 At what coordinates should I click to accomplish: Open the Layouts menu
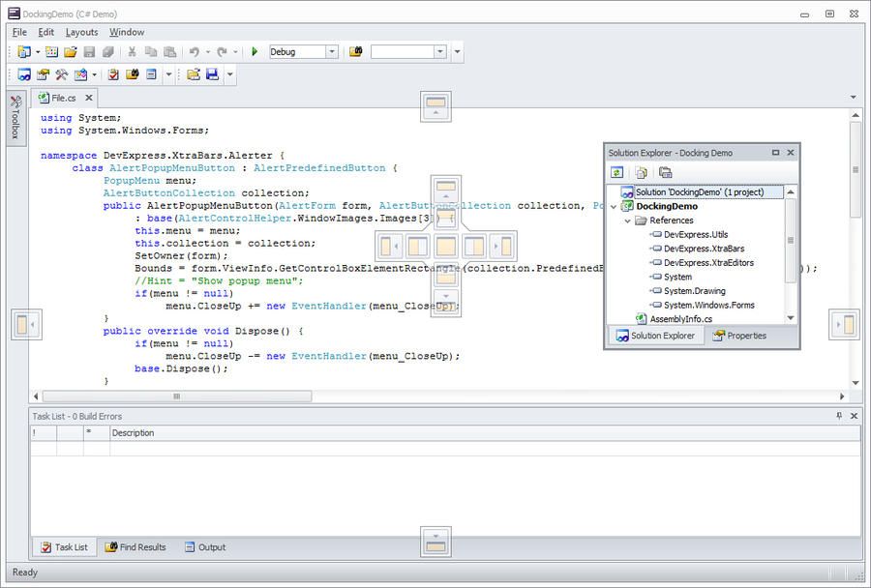[x=81, y=32]
